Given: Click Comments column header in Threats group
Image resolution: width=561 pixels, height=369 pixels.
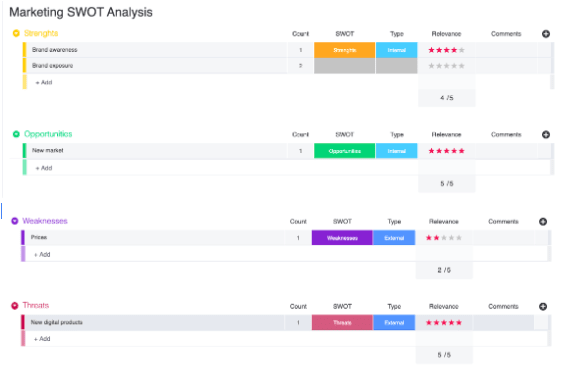Looking at the screenshot, I should pos(503,306).
